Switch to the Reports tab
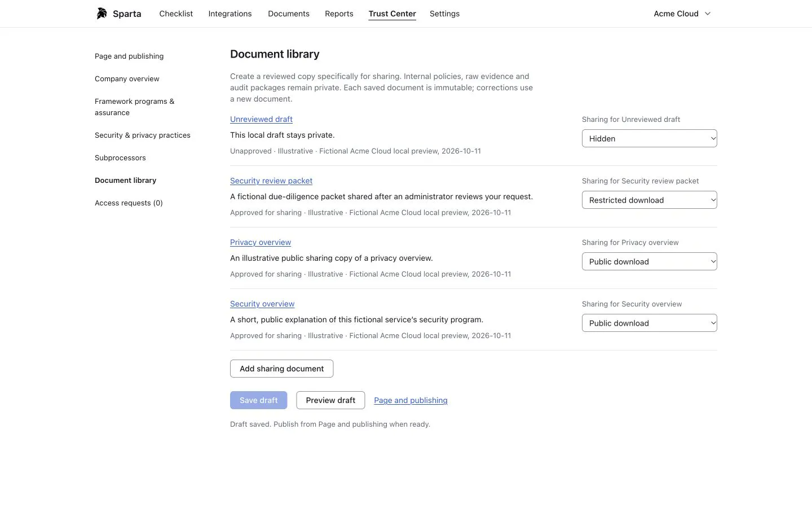Image resolution: width=812 pixels, height=508 pixels. coord(339,14)
